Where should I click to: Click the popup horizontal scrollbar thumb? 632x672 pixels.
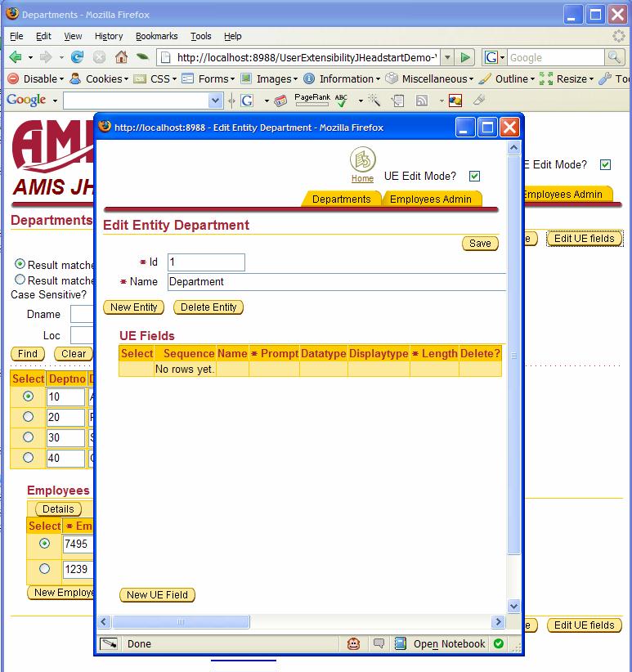pyautogui.click(x=181, y=621)
